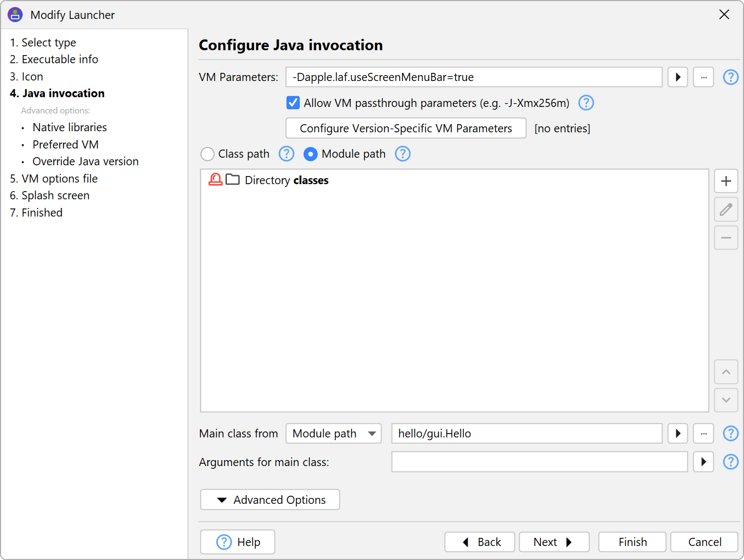
Task: Click the pencil edit entry icon
Action: click(x=726, y=210)
